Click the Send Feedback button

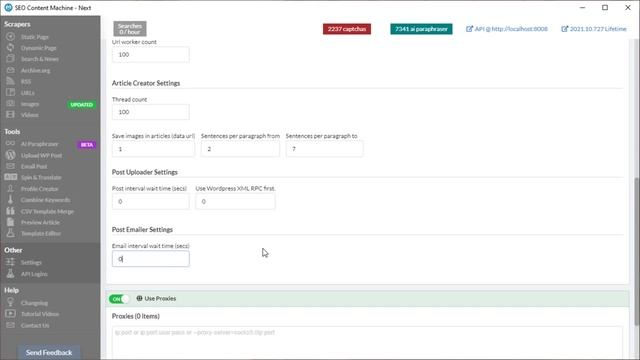pyautogui.click(x=49, y=352)
